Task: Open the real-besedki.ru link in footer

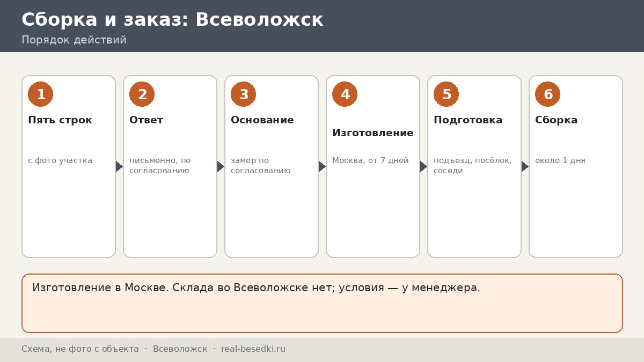Action: click(x=253, y=349)
